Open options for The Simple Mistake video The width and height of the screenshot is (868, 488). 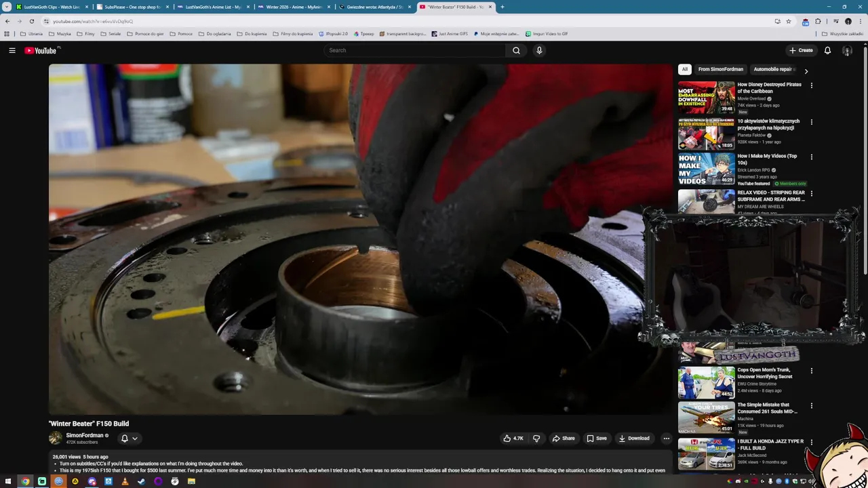click(812, 406)
